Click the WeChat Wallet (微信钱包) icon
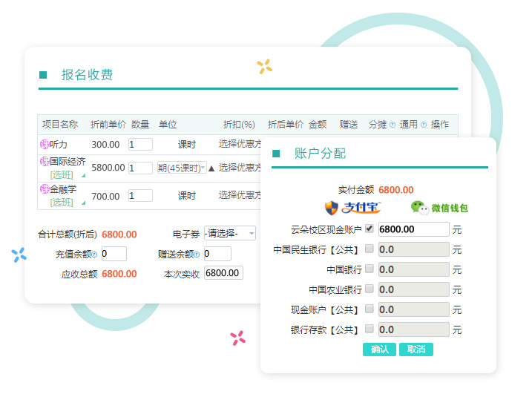The image size is (532, 397). pyautogui.click(x=439, y=208)
